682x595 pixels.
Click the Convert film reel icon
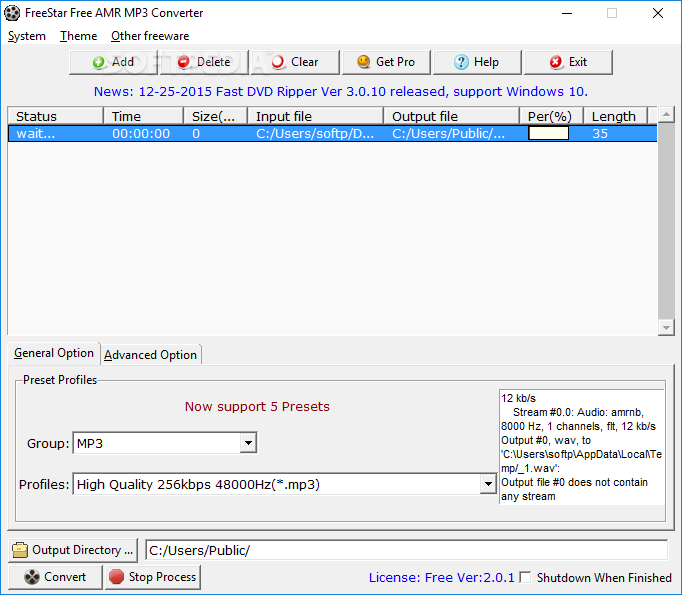point(32,577)
